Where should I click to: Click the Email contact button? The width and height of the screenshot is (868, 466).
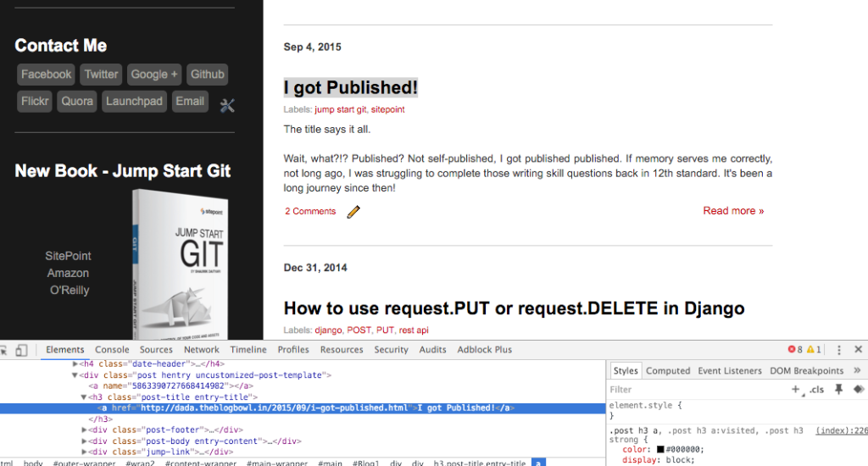(190, 102)
